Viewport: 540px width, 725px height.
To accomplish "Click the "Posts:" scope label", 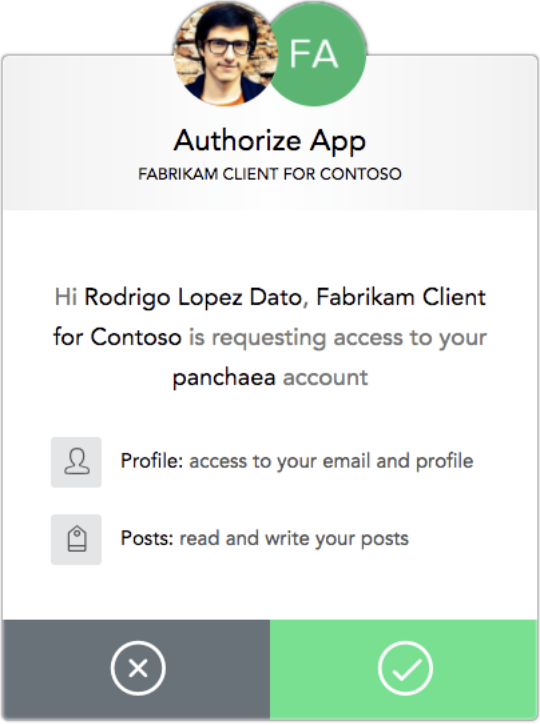I will [x=147, y=538].
